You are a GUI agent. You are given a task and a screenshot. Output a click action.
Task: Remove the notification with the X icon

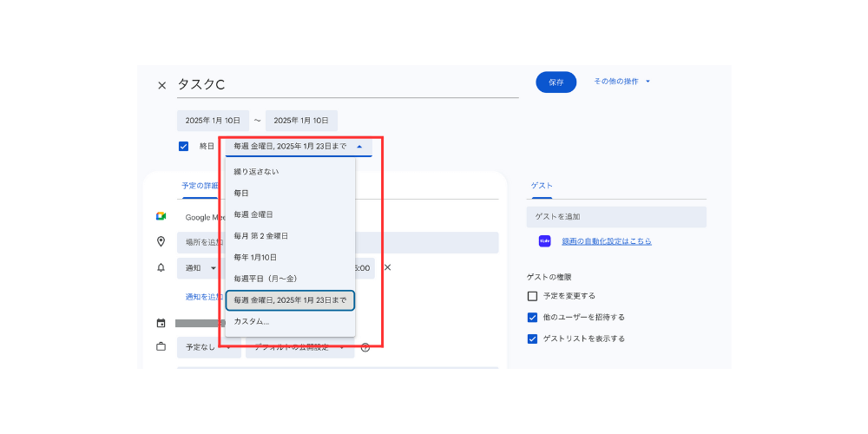pyautogui.click(x=387, y=268)
